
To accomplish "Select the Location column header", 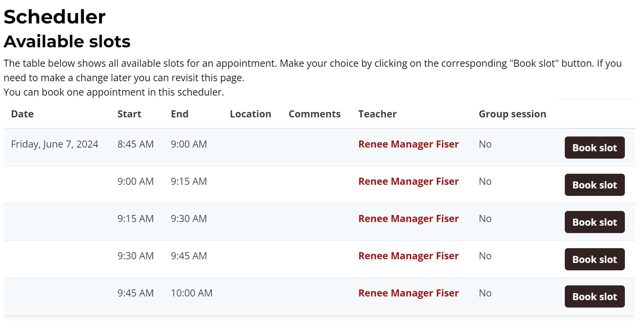I will pos(250,114).
